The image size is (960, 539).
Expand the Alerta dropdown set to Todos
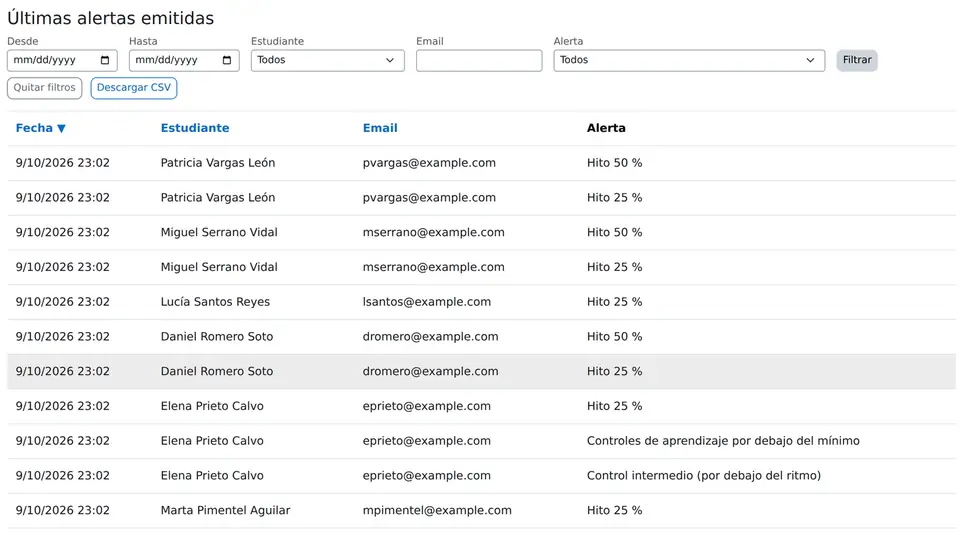tap(689, 60)
